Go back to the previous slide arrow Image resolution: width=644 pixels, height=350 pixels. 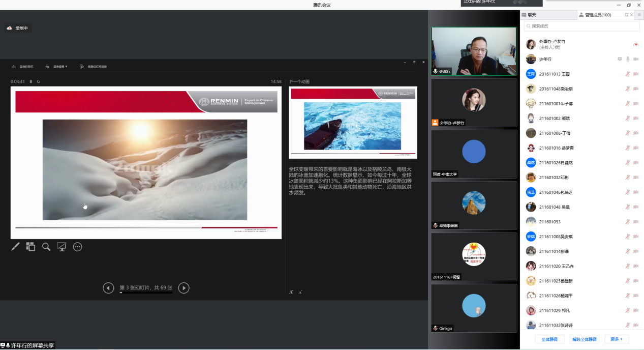[108, 288]
